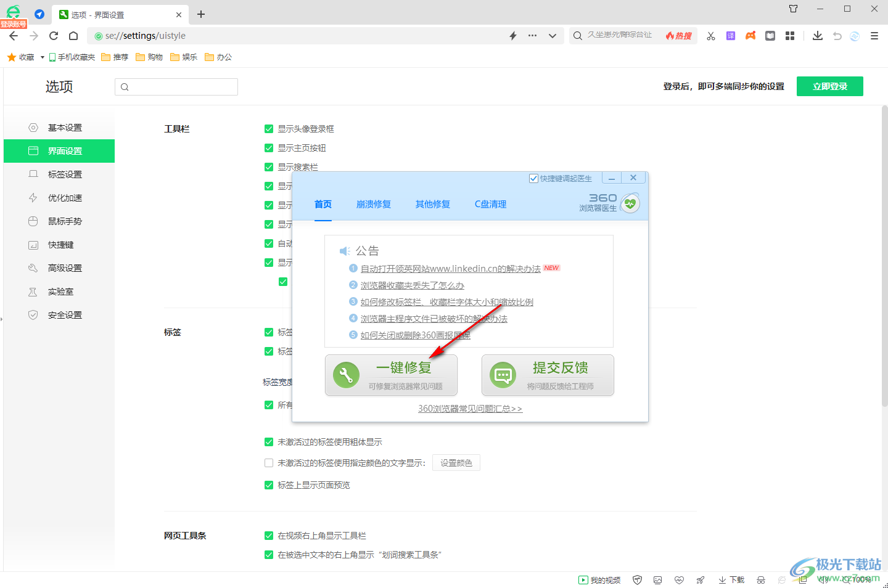This screenshot has width=888, height=588.
Task: Open 如何修改标签栏字体大小 announcement link
Action: click(447, 302)
